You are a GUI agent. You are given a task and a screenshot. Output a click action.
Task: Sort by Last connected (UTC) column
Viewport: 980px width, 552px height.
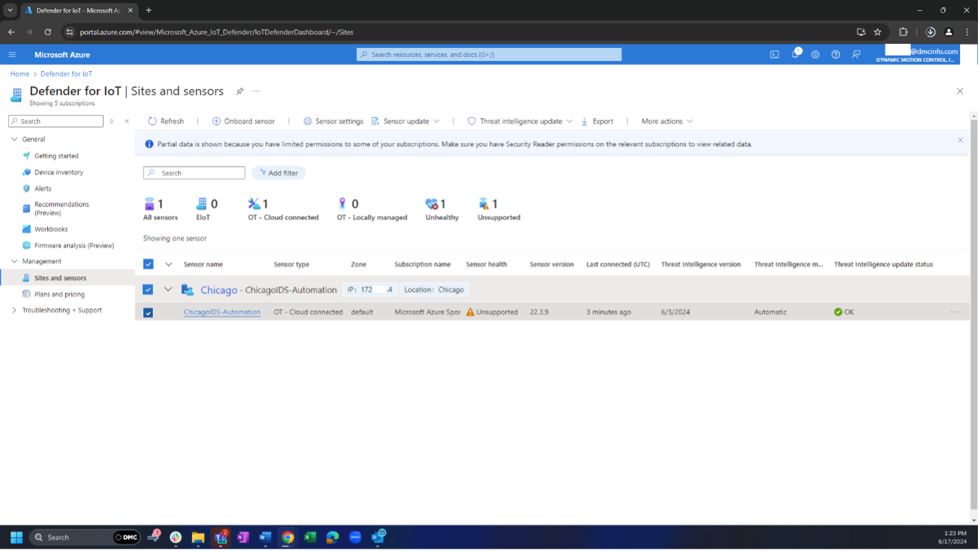point(618,264)
